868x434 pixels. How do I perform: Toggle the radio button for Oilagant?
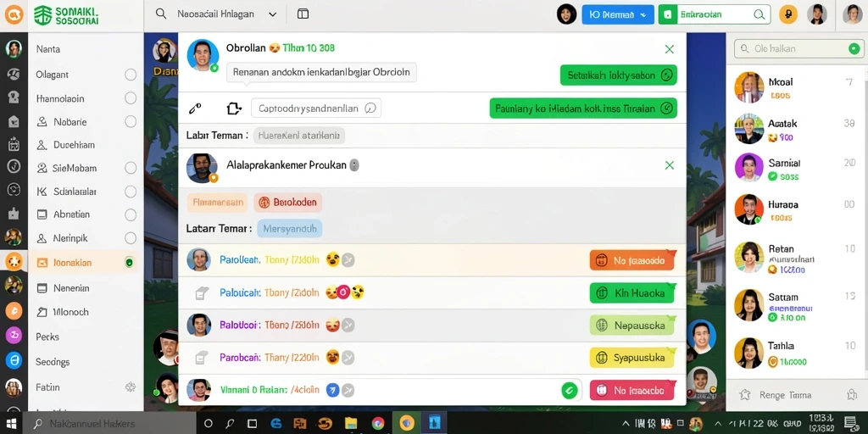click(x=131, y=75)
